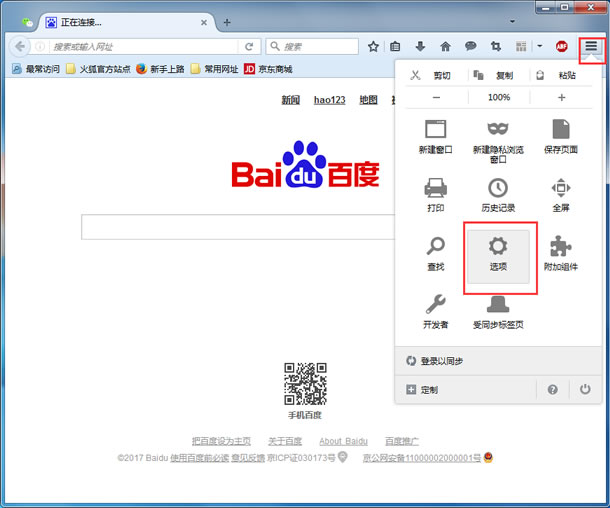Click 关于百度 footer link
This screenshot has height=508, width=610.
click(x=285, y=441)
